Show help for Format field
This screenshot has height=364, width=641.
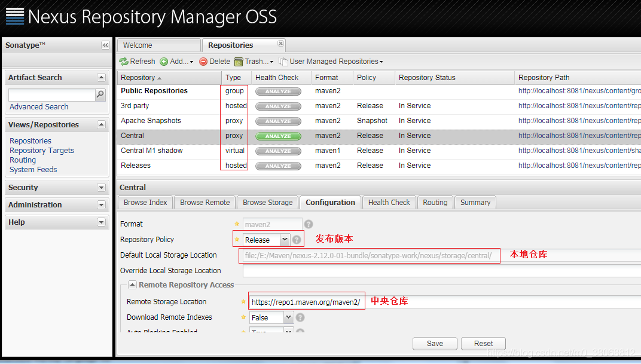tap(309, 224)
